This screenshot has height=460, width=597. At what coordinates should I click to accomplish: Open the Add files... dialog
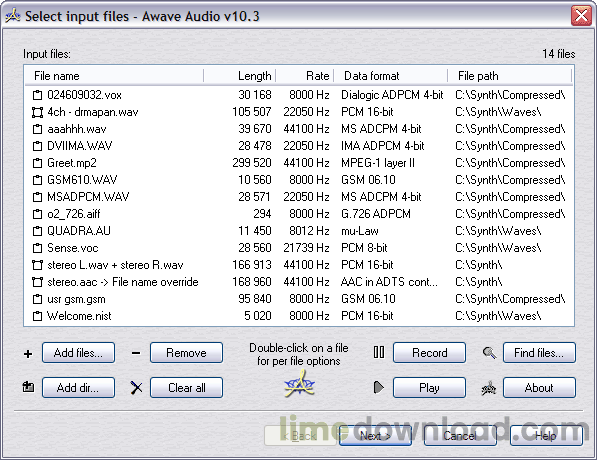(x=78, y=353)
